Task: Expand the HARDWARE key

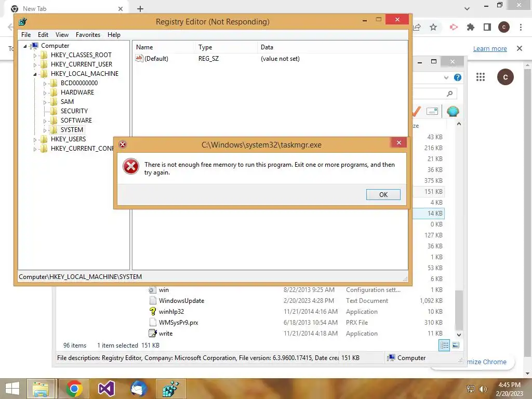Action: [x=45, y=92]
